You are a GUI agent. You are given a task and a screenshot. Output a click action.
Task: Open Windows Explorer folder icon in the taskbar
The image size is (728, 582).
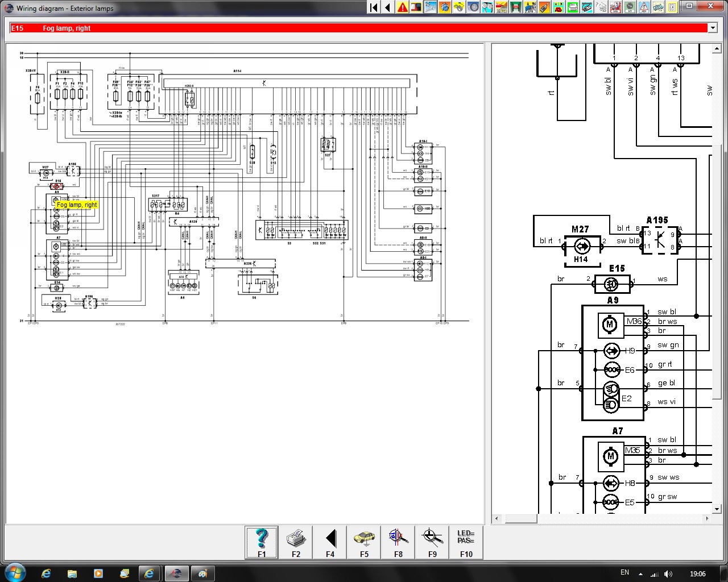[x=72, y=573]
